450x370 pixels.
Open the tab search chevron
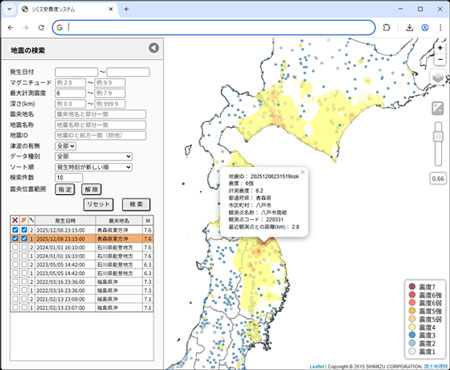[9, 9]
